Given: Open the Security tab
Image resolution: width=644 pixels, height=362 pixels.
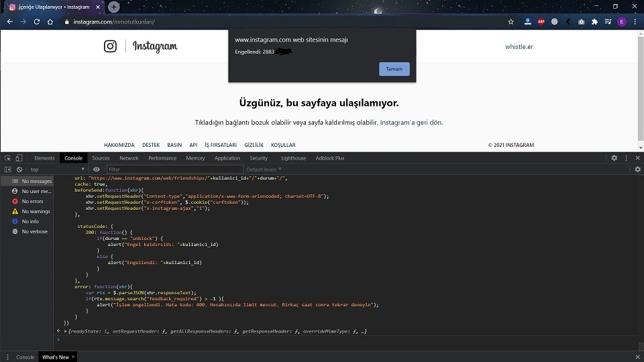Looking at the screenshot, I should [258, 158].
